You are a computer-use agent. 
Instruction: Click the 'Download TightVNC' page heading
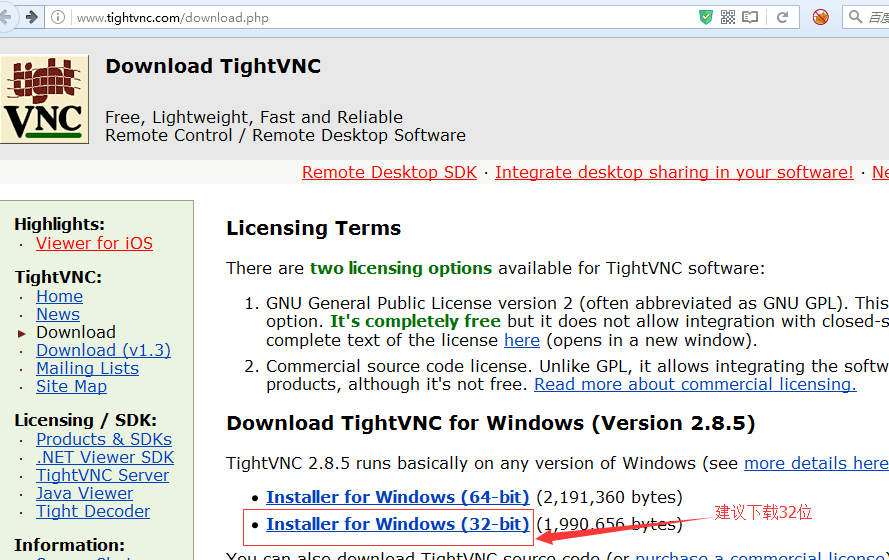coord(213,66)
